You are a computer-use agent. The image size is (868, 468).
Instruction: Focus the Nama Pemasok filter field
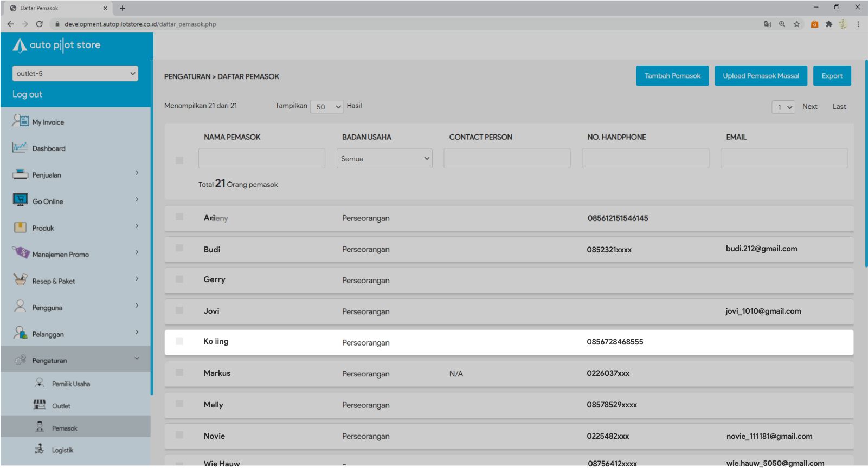tap(262, 159)
